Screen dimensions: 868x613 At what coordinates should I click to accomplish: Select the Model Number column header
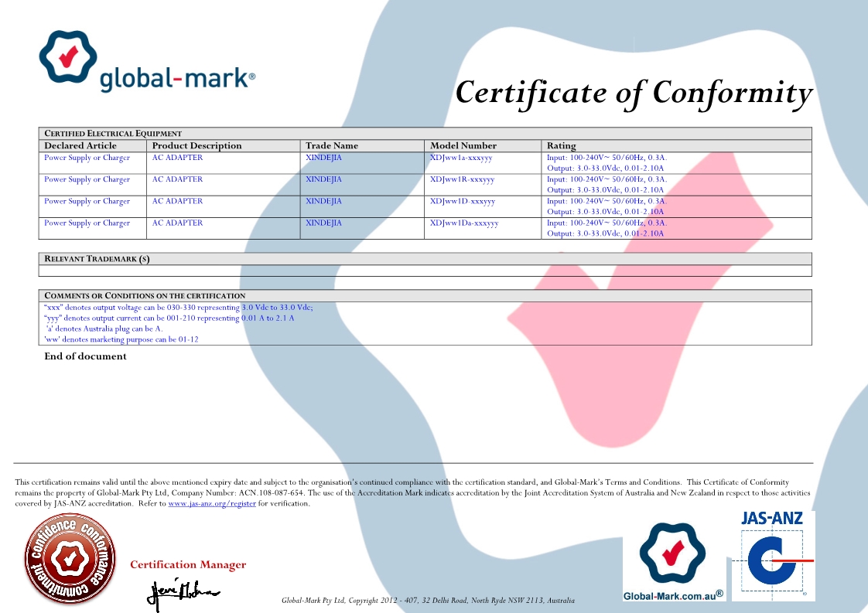coord(463,145)
